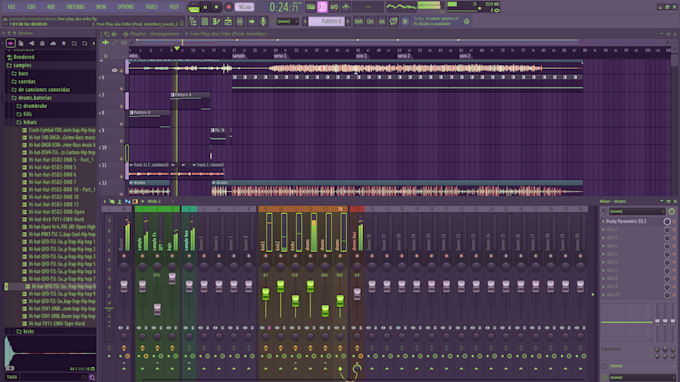Select the file page icon in browser
This screenshot has height=382, width=680.
21,43
